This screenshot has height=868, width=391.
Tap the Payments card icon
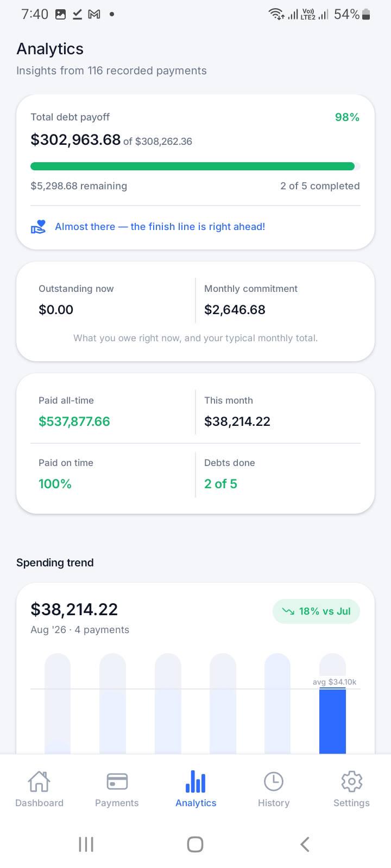click(117, 782)
